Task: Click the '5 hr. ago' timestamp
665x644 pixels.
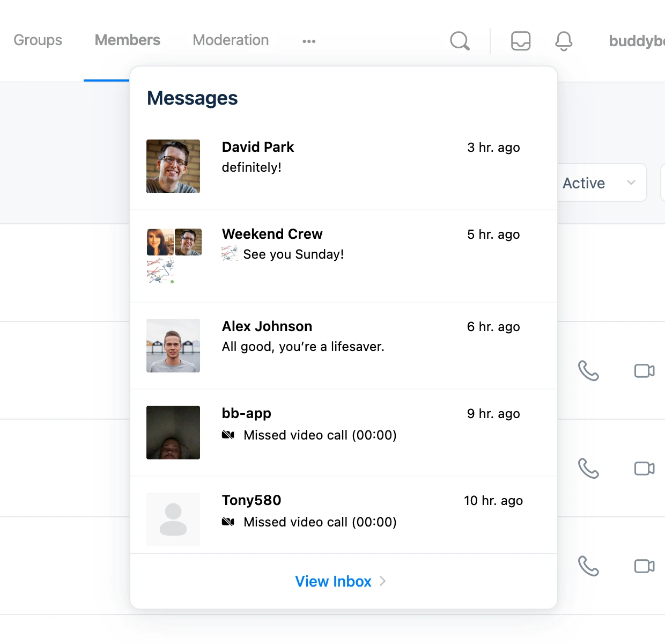Action: pyautogui.click(x=493, y=235)
